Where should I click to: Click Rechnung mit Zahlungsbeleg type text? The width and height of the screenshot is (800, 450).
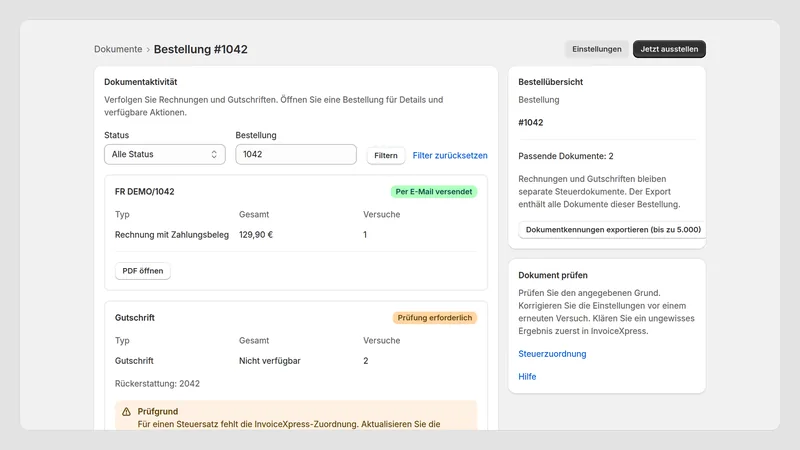click(171, 235)
